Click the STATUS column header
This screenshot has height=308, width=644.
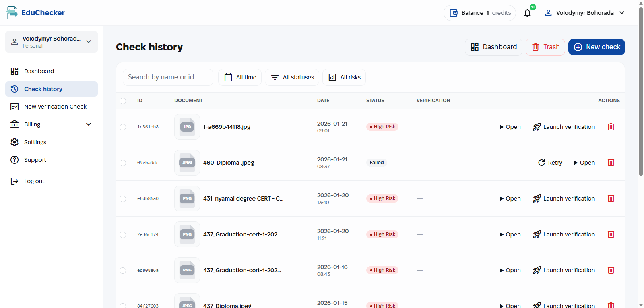click(375, 101)
